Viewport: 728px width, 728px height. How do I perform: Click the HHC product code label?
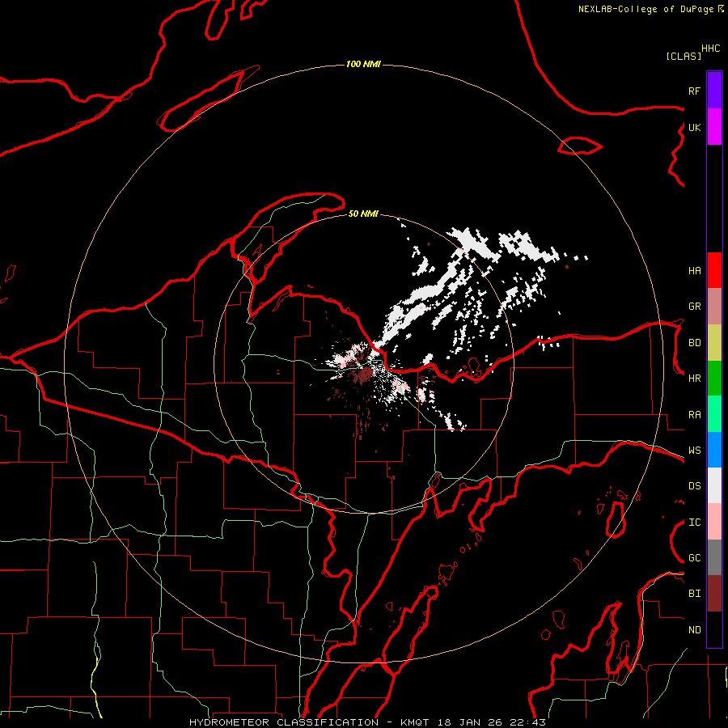point(710,49)
